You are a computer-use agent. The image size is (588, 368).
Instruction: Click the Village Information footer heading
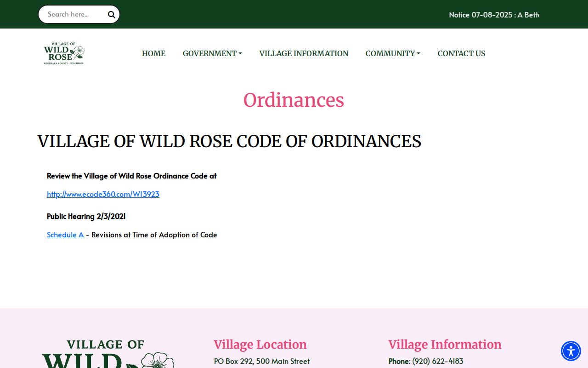pos(445,345)
